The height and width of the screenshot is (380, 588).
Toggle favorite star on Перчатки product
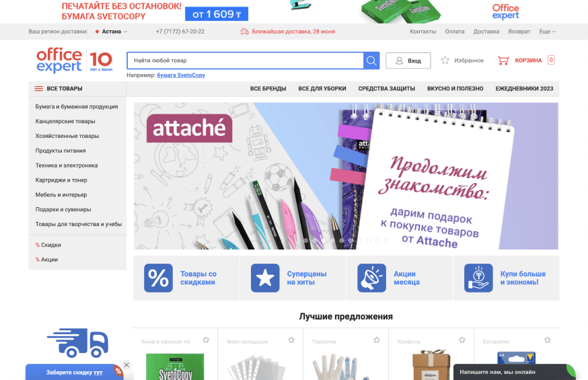pyautogui.click(x=377, y=340)
